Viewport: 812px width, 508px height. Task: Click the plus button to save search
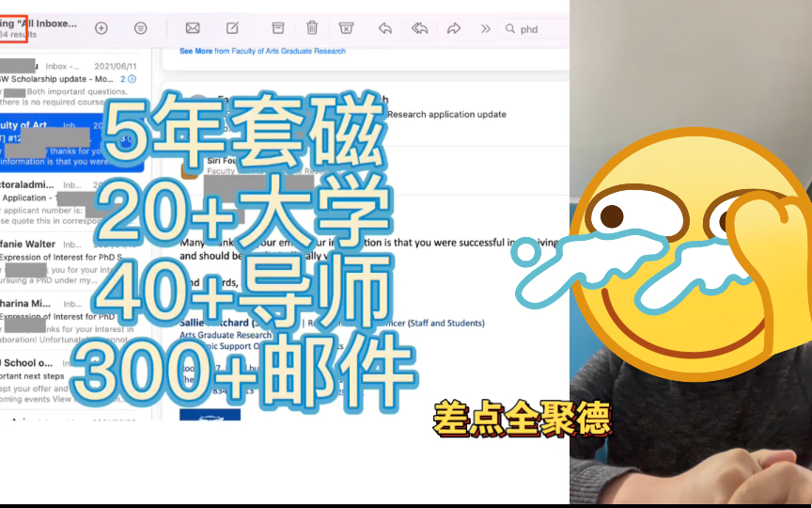click(101, 28)
